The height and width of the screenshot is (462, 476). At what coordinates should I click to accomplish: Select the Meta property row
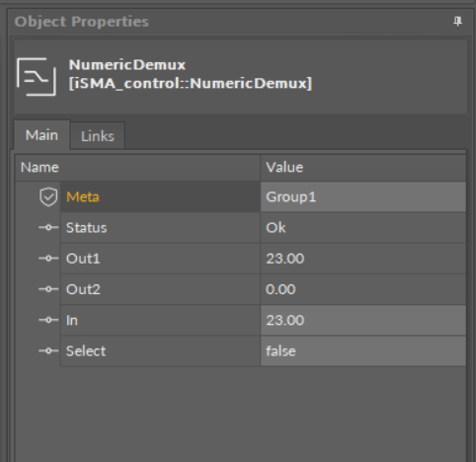pos(240,196)
